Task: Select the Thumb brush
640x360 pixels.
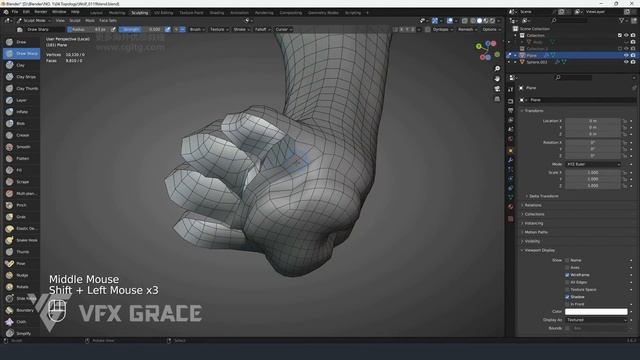Action: tap(21, 252)
